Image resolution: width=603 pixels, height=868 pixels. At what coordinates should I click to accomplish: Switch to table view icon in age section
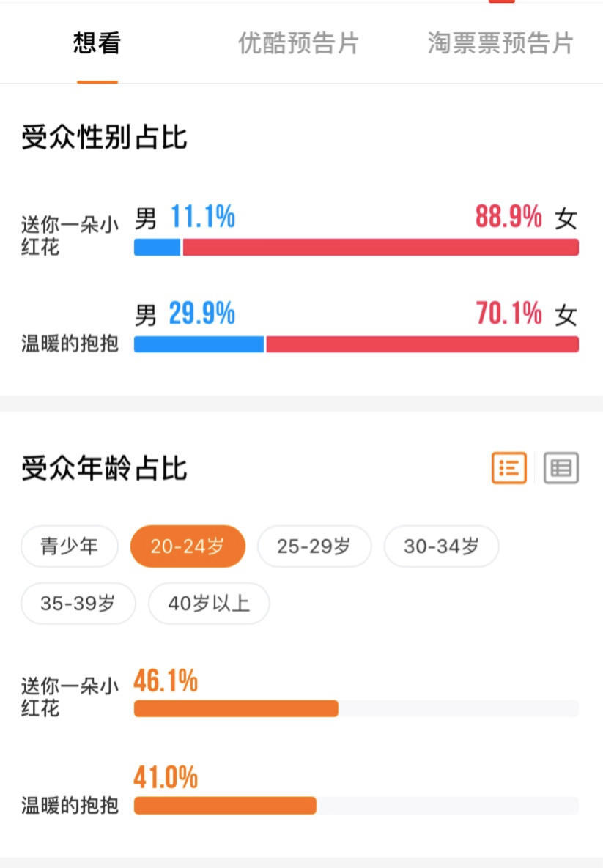click(561, 468)
